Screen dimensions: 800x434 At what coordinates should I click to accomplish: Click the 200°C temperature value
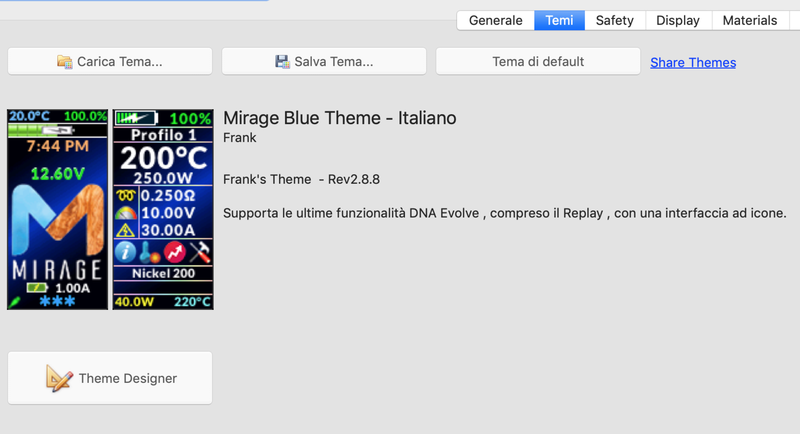point(163,158)
